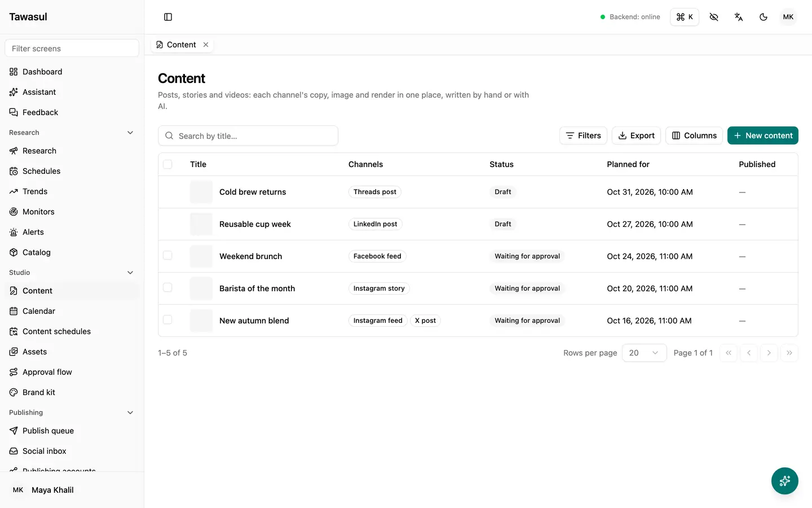Viewport: 812px width, 508px height.
Task: Click the Alerts sidebar icon
Action: (x=14, y=232)
